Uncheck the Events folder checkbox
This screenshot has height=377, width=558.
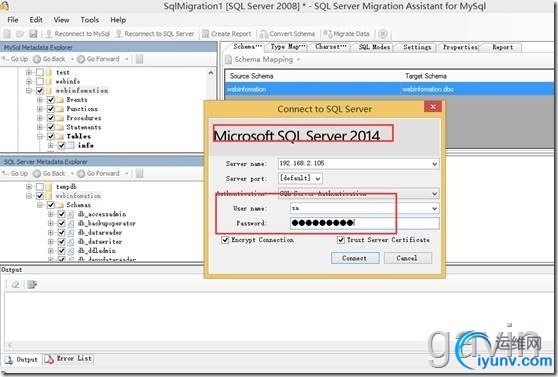point(51,100)
